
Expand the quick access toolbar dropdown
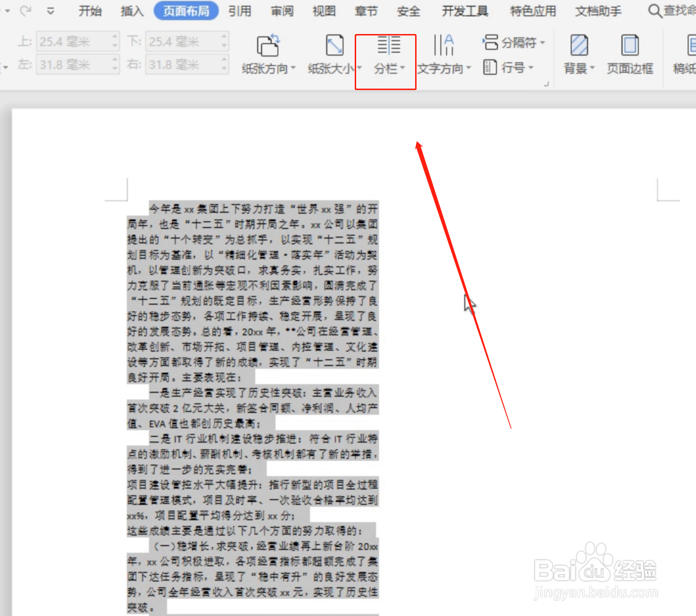click(x=50, y=11)
